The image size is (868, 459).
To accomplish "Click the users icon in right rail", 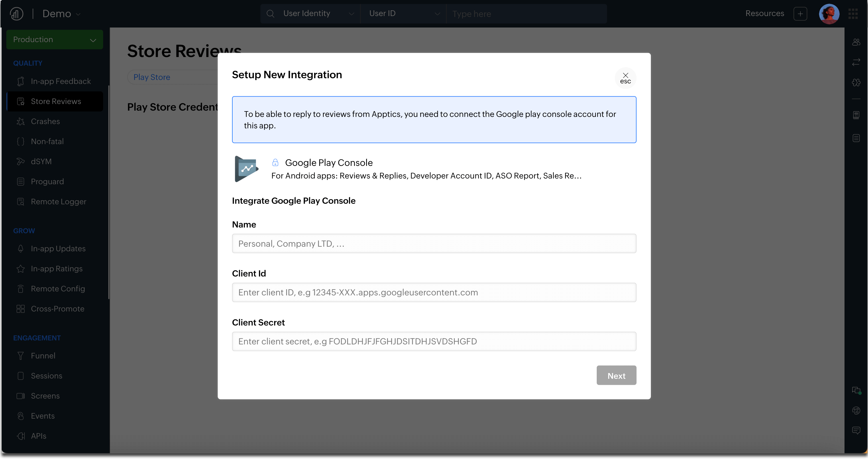I will [x=856, y=42].
